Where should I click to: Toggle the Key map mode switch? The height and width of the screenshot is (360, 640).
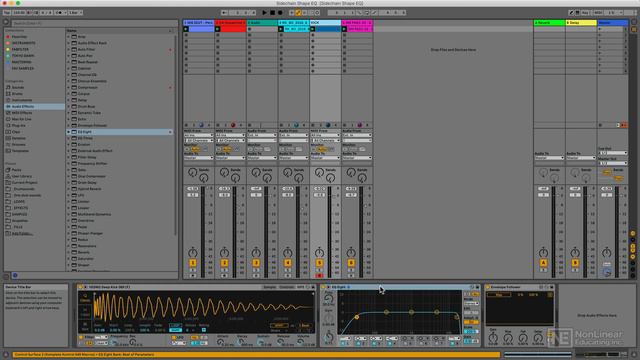pyautogui.click(x=585, y=13)
